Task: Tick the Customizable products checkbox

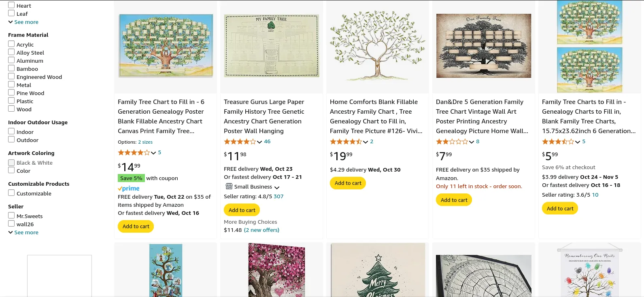Action: [x=12, y=193]
